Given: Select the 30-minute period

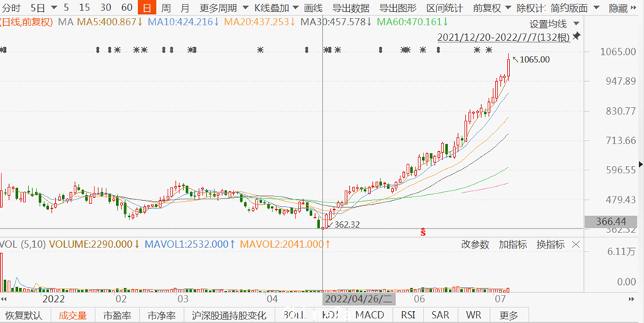Looking at the screenshot, I should coord(106,7).
